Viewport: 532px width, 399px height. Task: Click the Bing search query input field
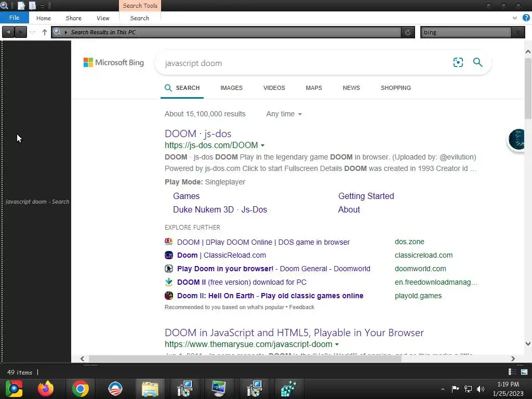pyautogui.click(x=305, y=63)
